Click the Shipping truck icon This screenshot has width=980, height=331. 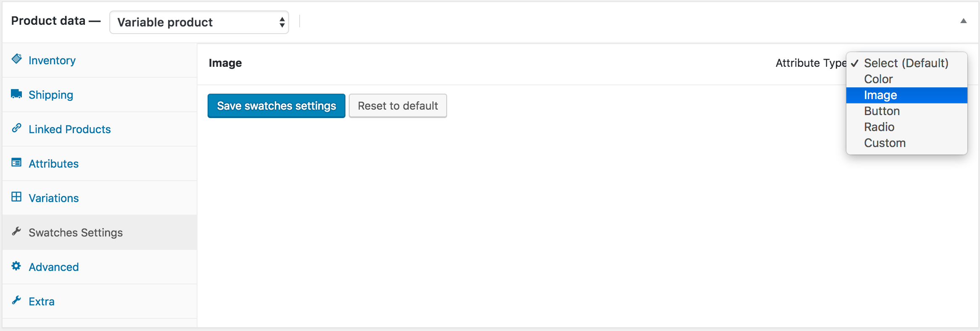coord(16,94)
